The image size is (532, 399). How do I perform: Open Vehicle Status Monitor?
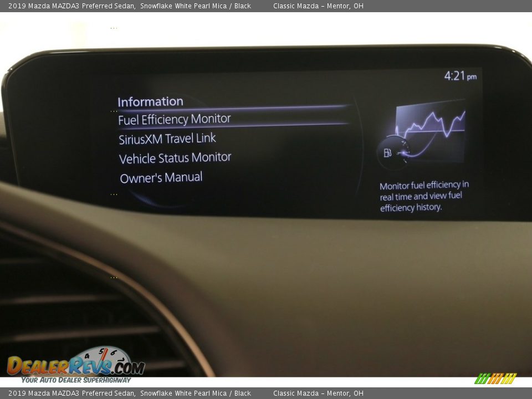(175, 158)
